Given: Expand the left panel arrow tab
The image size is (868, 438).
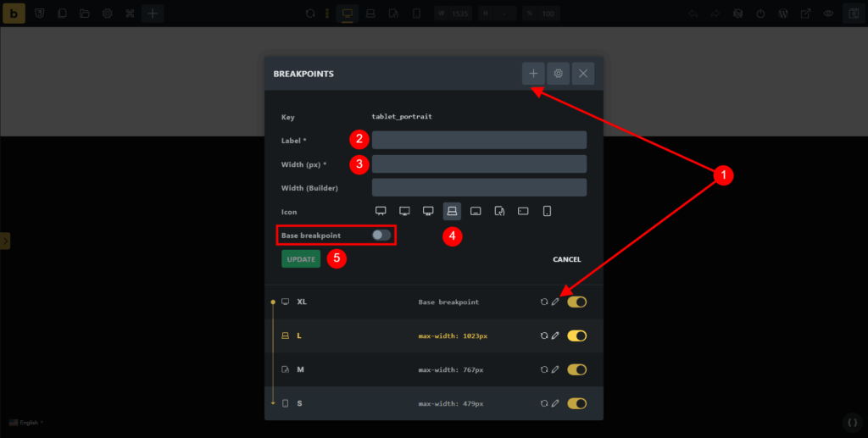Looking at the screenshot, I should coord(5,241).
